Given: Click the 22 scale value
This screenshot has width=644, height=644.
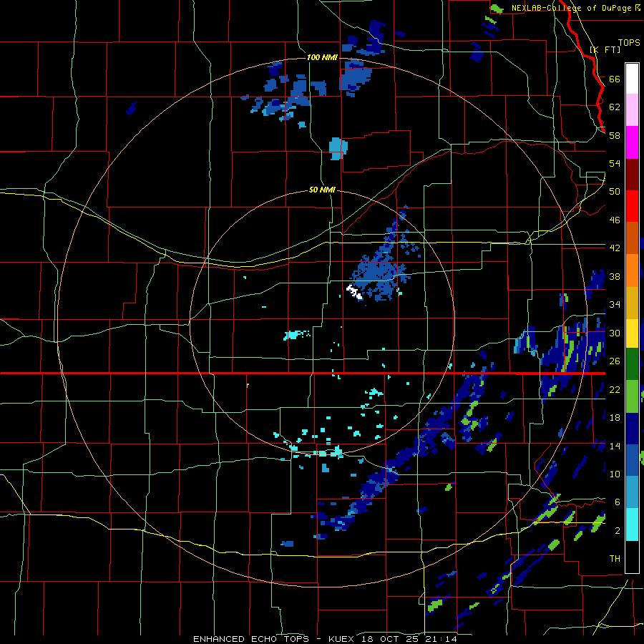Looking at the screenshot, I should (615, 389).
